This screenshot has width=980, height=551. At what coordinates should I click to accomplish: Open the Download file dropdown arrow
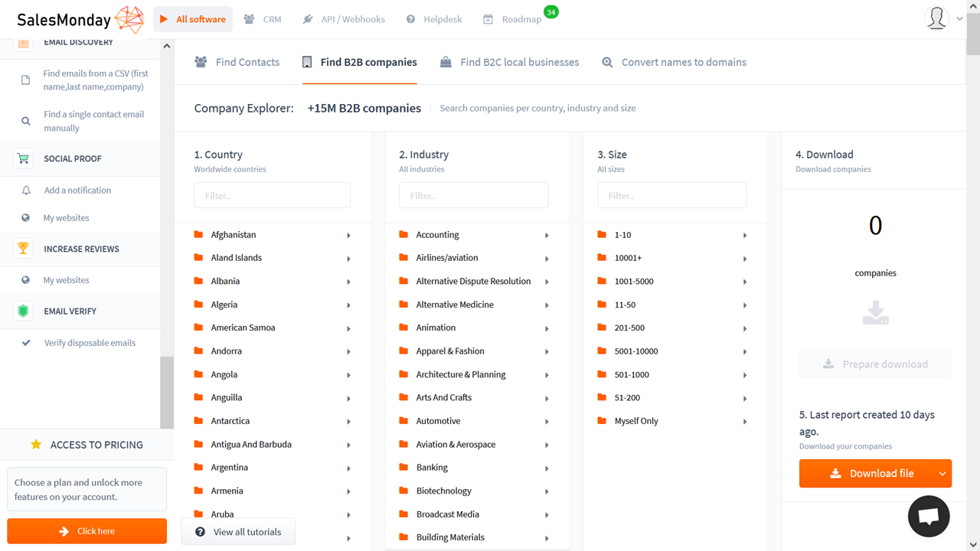pyautogui.click(x=942, y=474)
